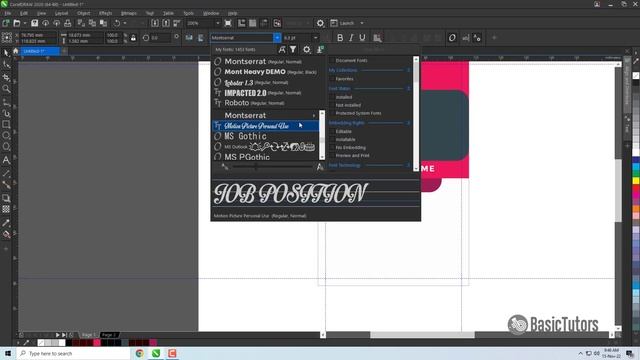Click the Lock ratio padlock icon
Viewport: 640px width, 360px height.
coord(133,38)
